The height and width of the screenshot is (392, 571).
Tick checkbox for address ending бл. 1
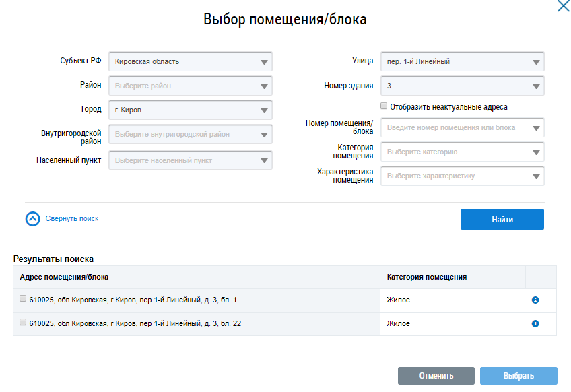coord(23,299)
